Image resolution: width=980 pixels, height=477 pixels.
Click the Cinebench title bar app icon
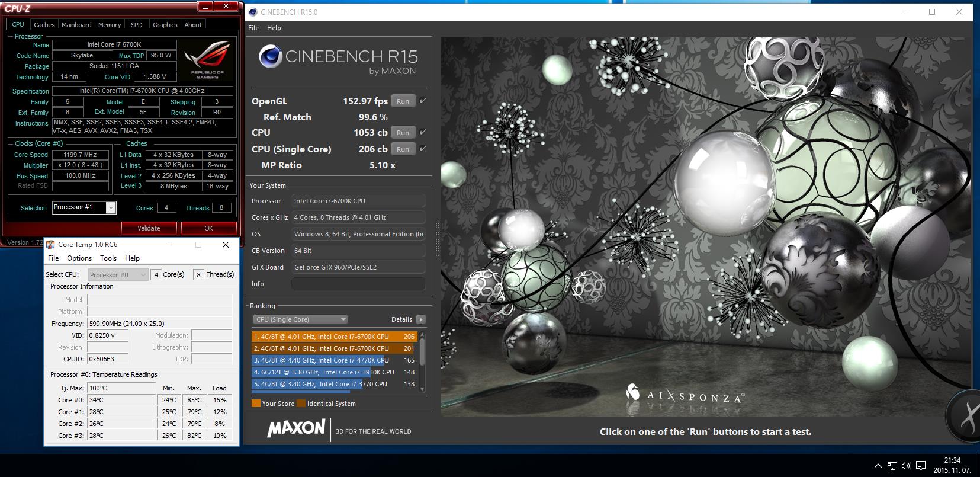click(253, 12)
